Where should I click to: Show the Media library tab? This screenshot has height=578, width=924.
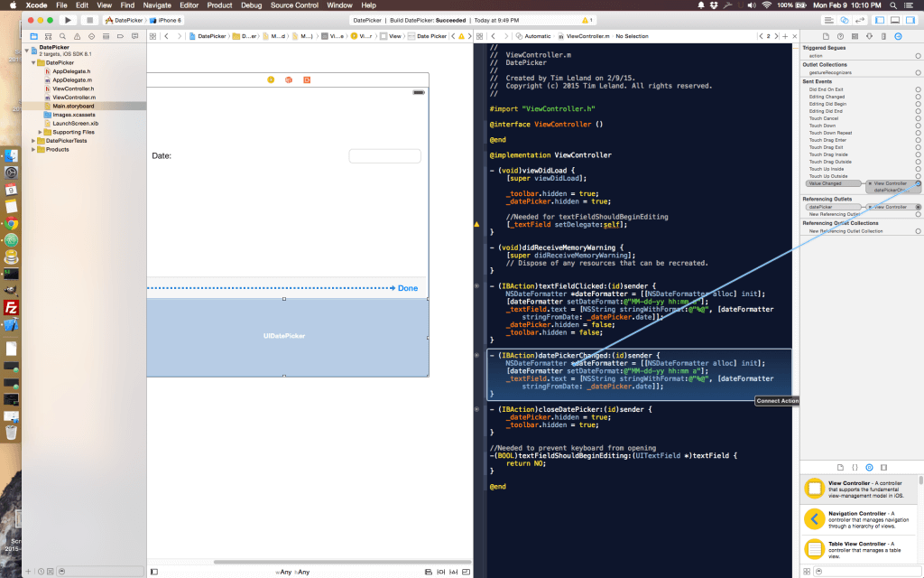883,467
